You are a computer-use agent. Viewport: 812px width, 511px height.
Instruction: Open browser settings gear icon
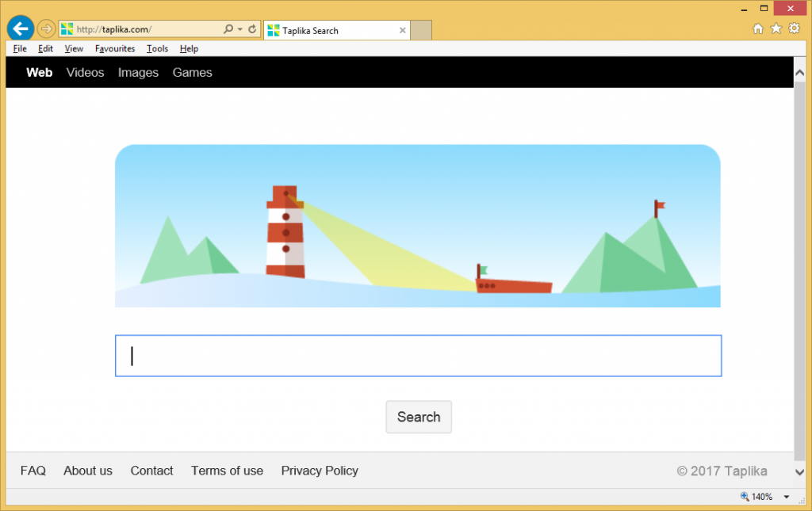pyautogui.click(x=795, y=29)
